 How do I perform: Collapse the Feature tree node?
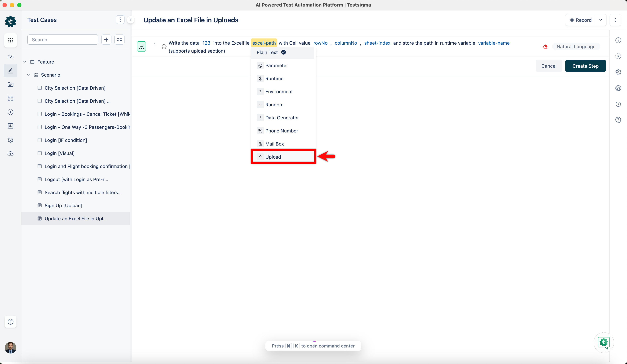click(25, 62)
